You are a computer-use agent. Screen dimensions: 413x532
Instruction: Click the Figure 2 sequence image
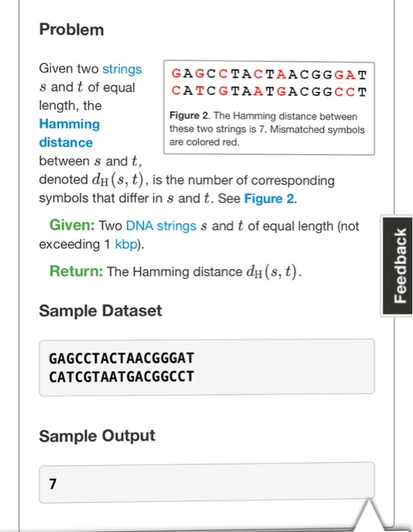pyautogui.click(x=269, y=83)
